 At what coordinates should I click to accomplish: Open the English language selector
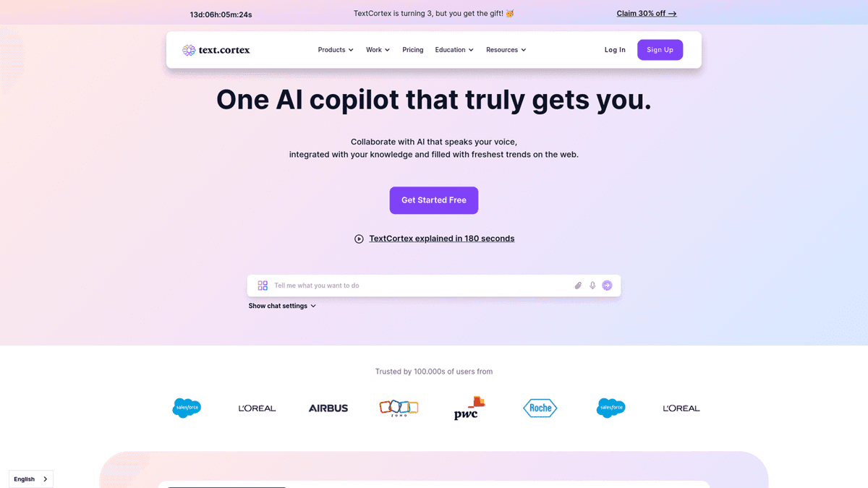pos(31,479)
